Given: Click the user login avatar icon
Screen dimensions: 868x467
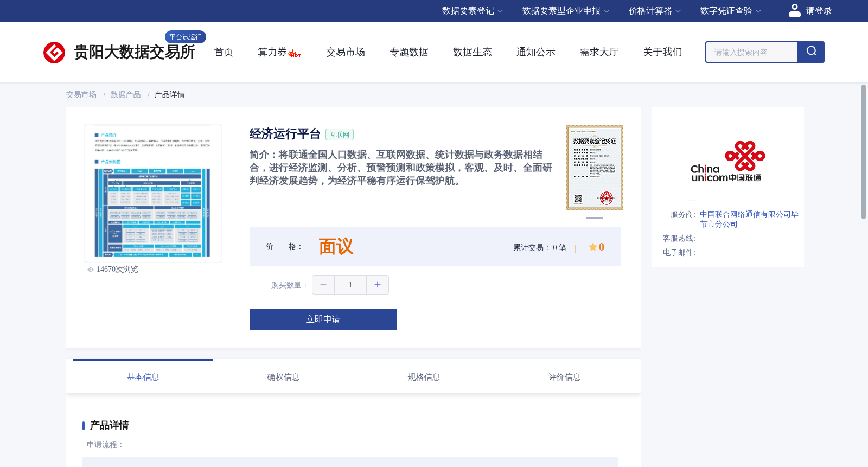Looking at the screenshot, I should point(795,10).
